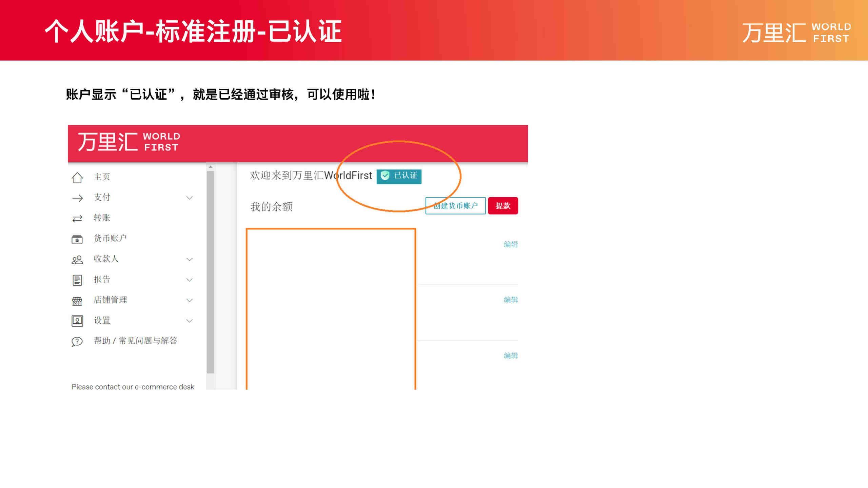This screenshot has height=488, width=868.
Task: Open the 主页 menu item
Action: 102,177
